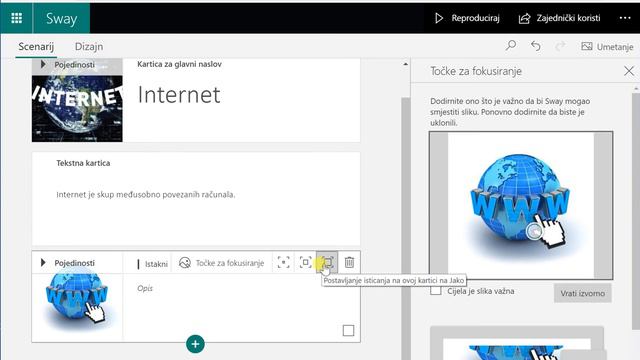Image resolution: width=640 pixels, height=360 pixels.
Task: Set moderate emphasis icon on image card
Action: tap(305, 262)
